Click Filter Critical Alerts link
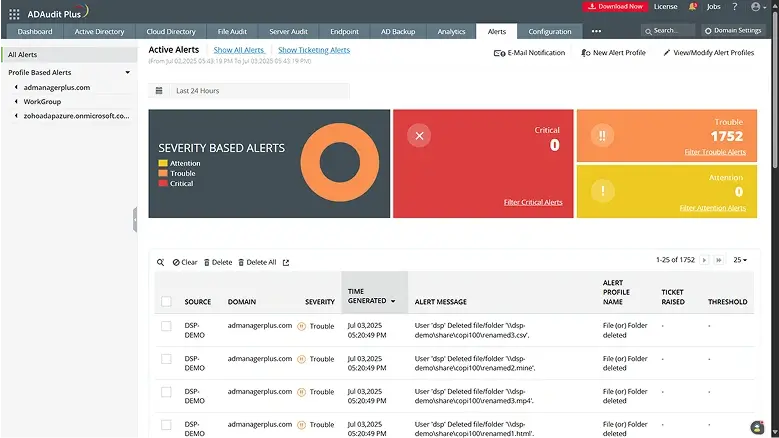The image size is (779, 438). (x=533, y=202)
